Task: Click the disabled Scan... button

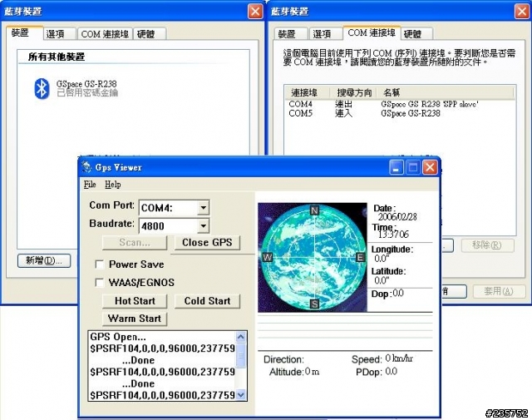Action: tap(135, 242)
